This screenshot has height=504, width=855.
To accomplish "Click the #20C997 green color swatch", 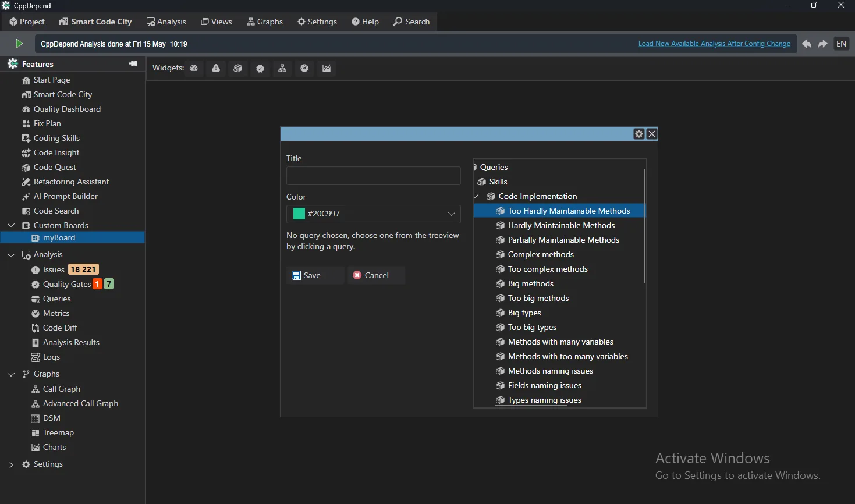I will coord(299,214).
